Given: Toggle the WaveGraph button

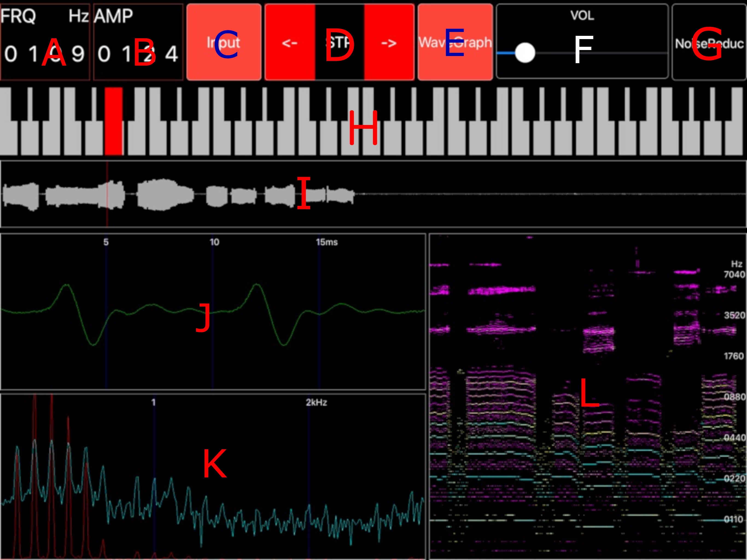Looking at the screenshot, I should pos(455,42).
